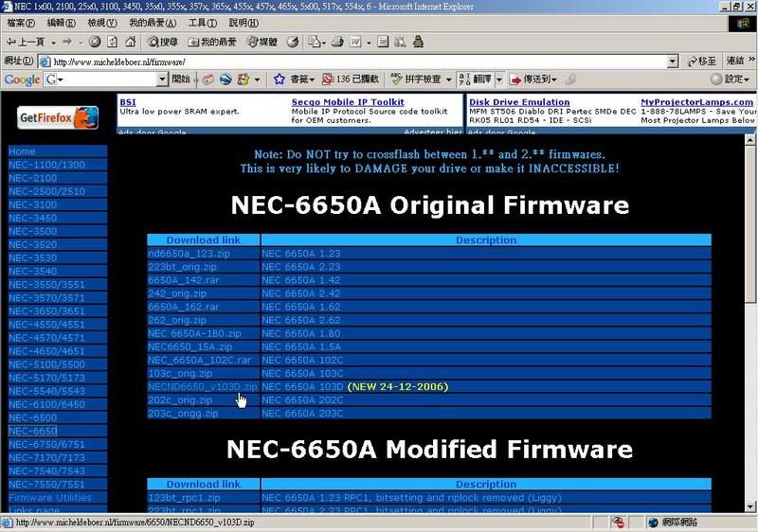The height and width of the screenshot is (532, 758).
Task: Open the Help (說明) menu
Action: pyautogui.click(x=244, y=23)
